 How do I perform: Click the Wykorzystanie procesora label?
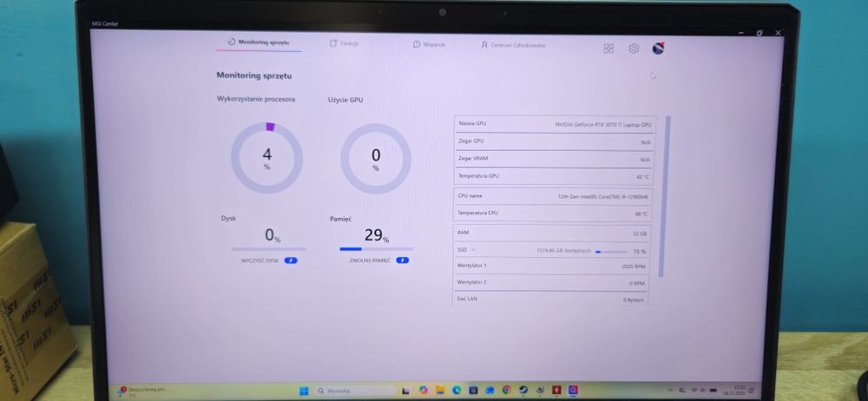coord(256,99)
